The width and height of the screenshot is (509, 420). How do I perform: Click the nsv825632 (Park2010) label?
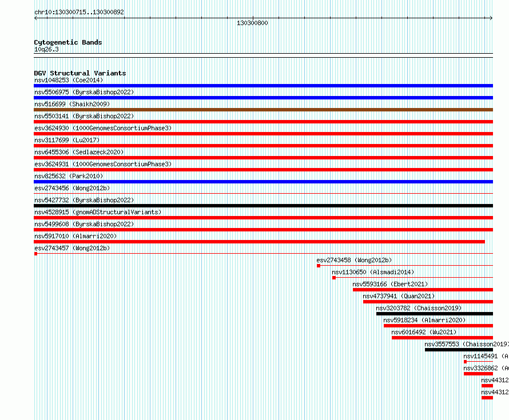pyautogui.click(x=69, y=176)
